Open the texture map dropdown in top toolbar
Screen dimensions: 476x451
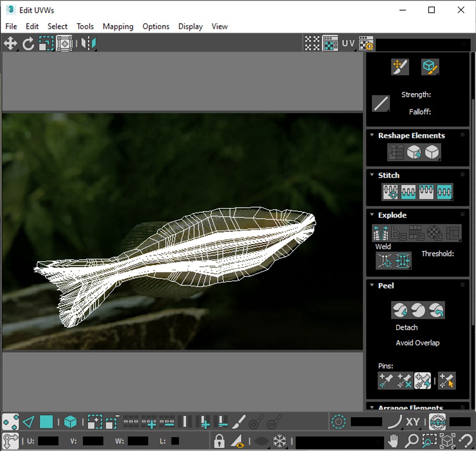coord(423,45)
